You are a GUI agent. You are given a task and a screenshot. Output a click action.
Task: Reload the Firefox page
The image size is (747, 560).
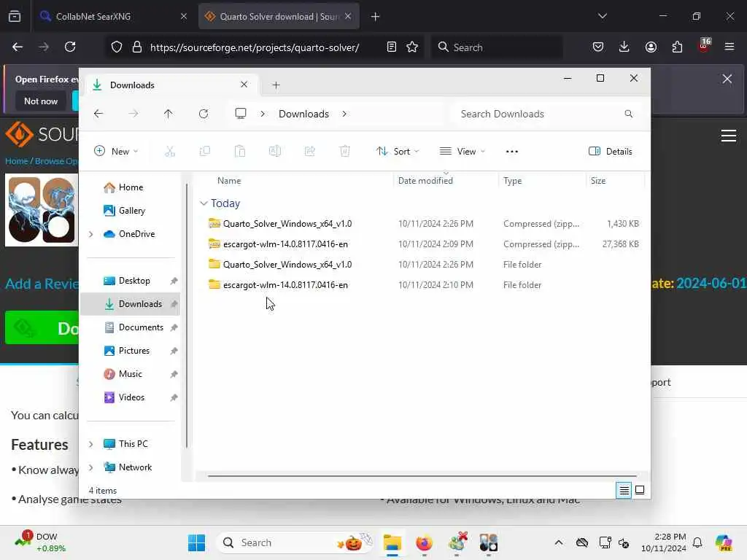70,47
